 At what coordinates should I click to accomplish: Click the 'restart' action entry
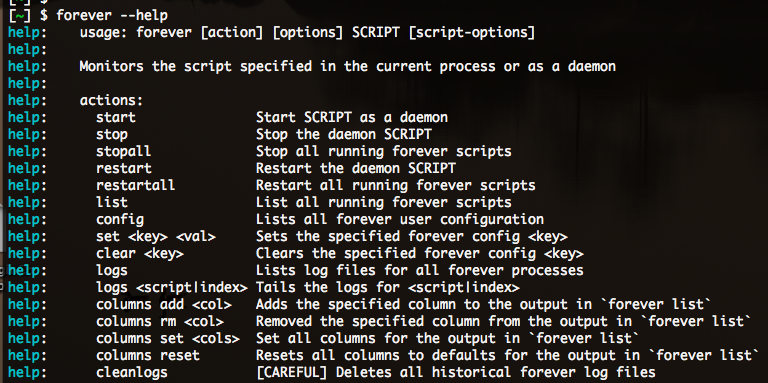pos(124,168)
